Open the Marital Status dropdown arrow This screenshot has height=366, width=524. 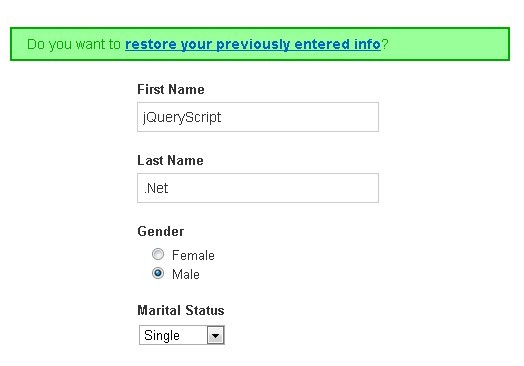216,335
